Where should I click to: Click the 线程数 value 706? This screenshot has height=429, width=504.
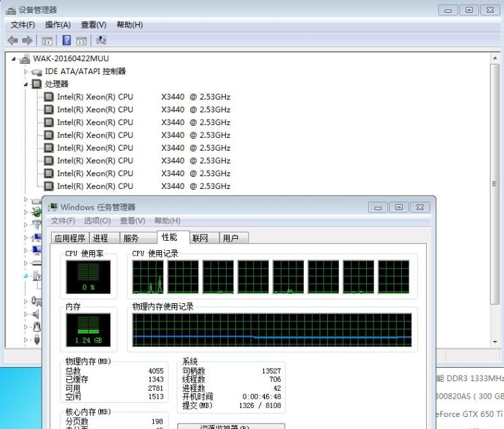click(276, 379)
